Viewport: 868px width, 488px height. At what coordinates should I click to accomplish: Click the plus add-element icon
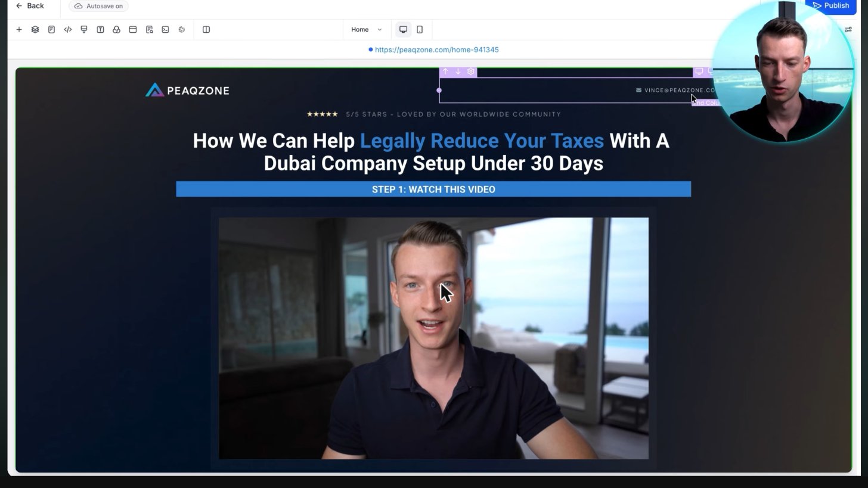(x=19, y=30)
